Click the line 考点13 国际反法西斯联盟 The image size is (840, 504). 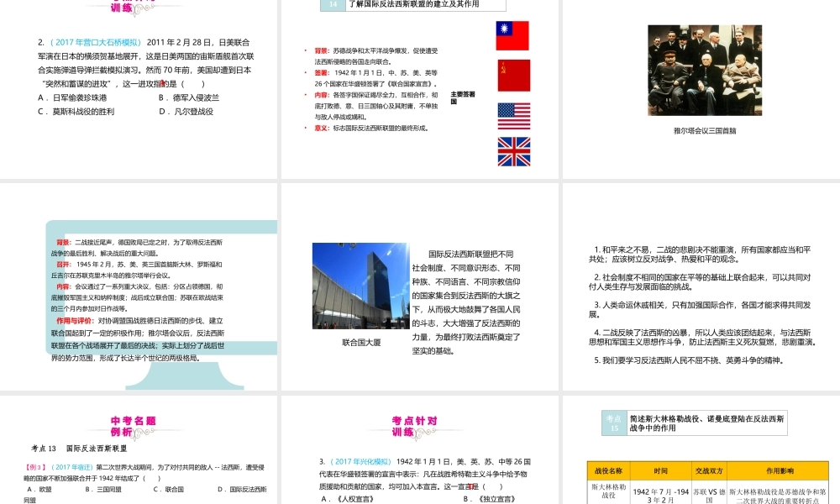pos(79,449)
